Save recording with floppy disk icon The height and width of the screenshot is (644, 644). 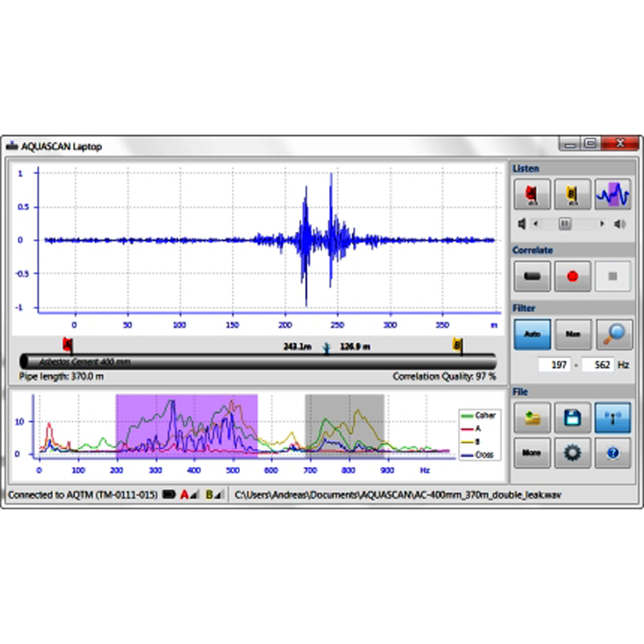coord(572,418)
